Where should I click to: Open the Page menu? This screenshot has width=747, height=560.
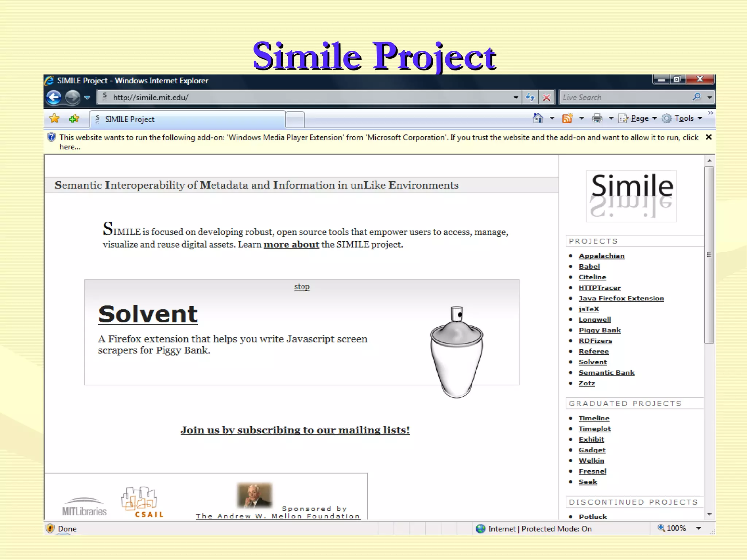(x=638, y=118)
